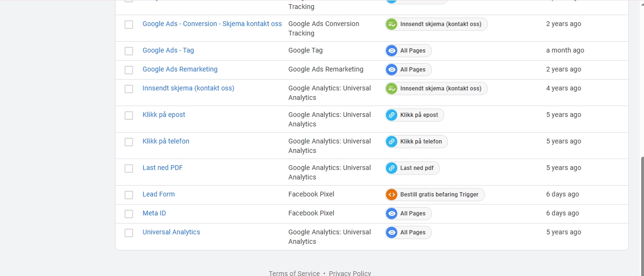
Task: Click link icon of Klikk på telefon trigger
Action: pyautogui.click(x=392, y=142)
